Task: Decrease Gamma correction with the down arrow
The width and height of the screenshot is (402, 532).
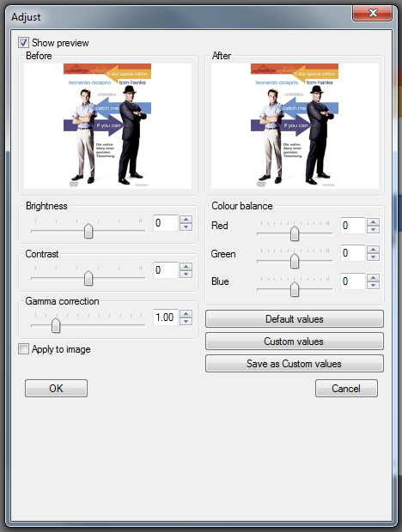Action: 186,321
